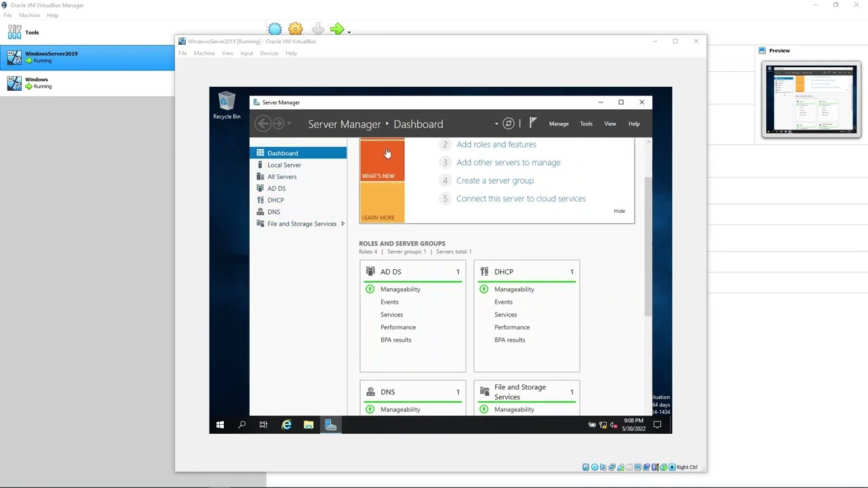Click the Server Manager forward navigation arrow
The width and height of the screenshot is (868, 488).
(279, 123)
